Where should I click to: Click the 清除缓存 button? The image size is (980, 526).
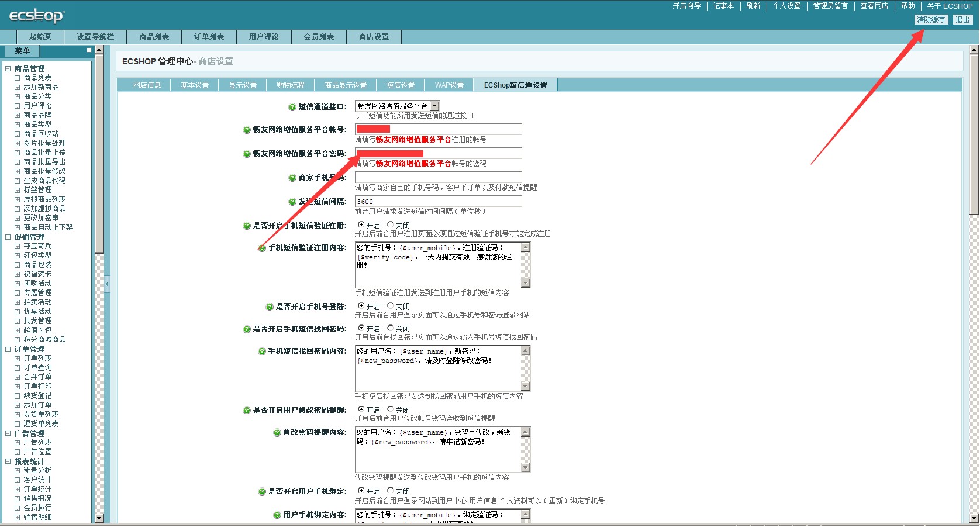click(x=930, y=20)
